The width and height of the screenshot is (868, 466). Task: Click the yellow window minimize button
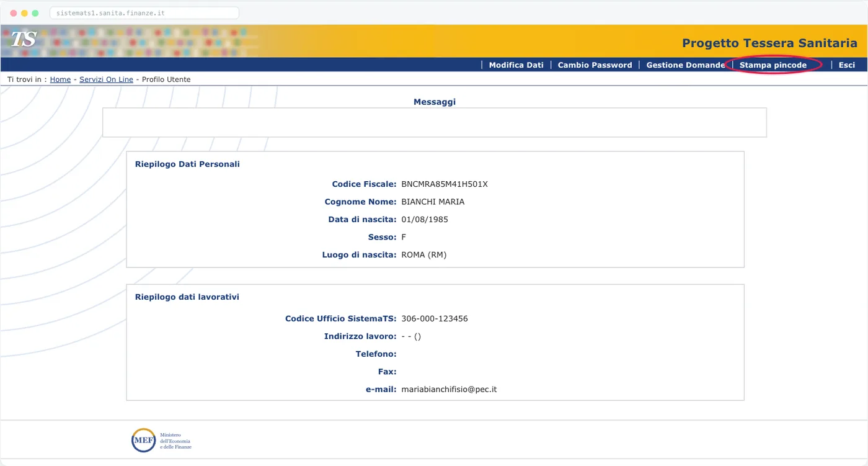pyautogui.click(x=24, y=13)
